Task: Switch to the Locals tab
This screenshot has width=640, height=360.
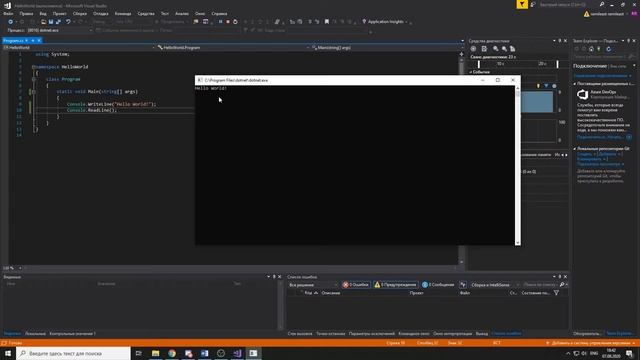Action: click(x=36, y=334)
